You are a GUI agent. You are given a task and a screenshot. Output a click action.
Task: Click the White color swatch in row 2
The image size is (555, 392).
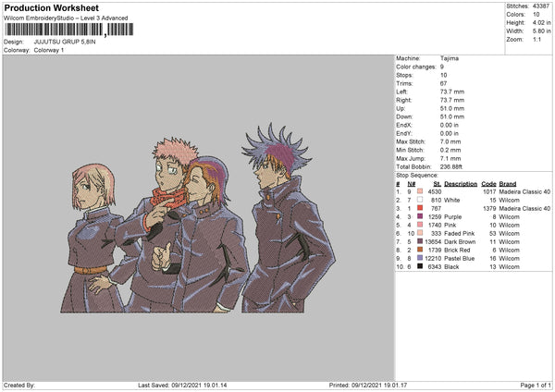[x=420, y=200]
